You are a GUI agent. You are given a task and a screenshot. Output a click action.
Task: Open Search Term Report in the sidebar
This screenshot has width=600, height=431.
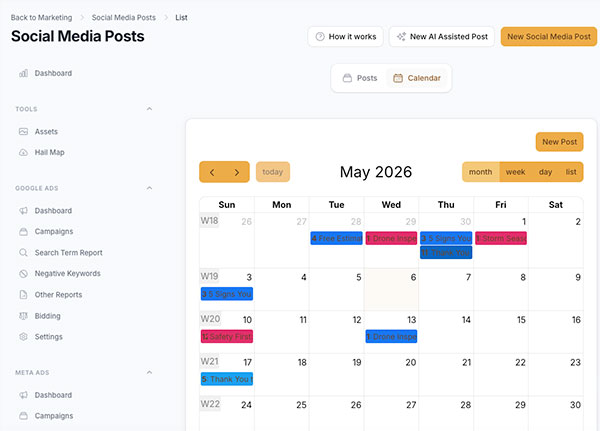(68, 253)
